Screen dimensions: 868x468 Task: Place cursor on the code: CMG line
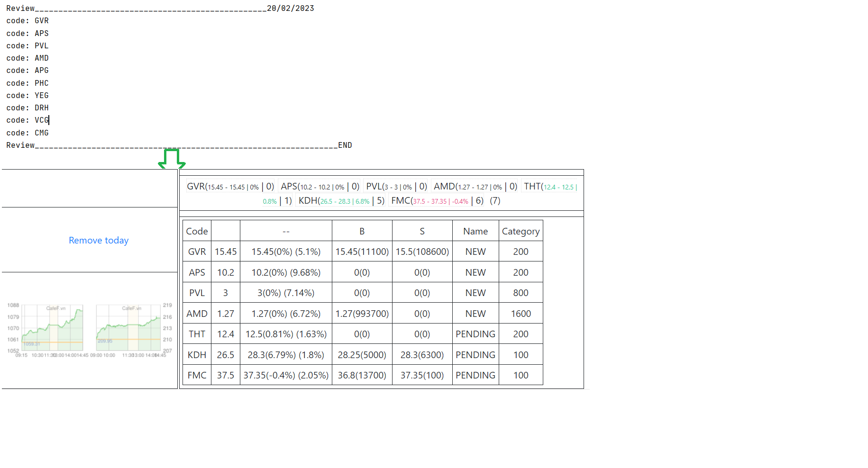(x=27, y=133)
